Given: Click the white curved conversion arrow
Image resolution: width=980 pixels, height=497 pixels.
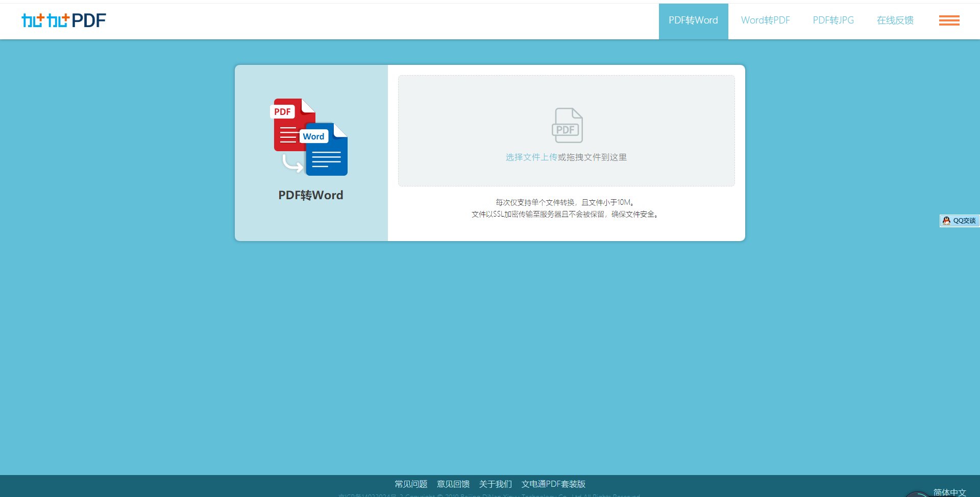Looking at the screenshot, I should tap(292, 164).
